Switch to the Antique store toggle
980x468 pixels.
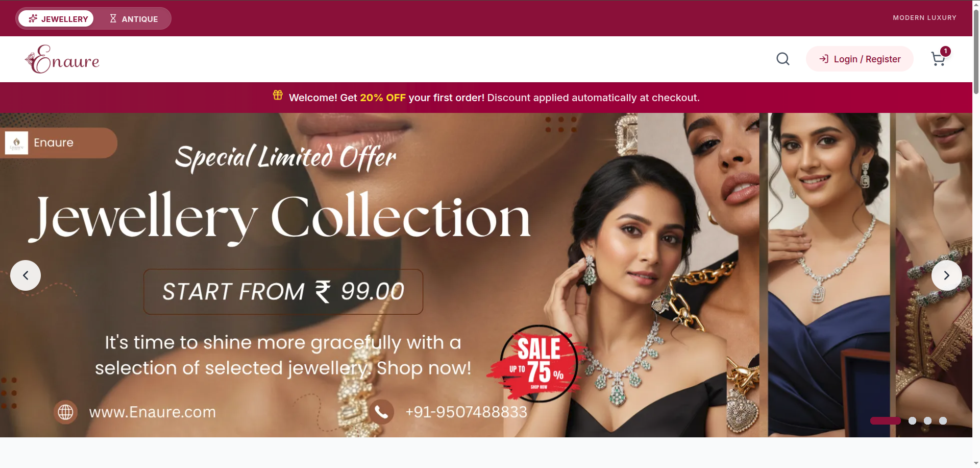tap(134, 18)
